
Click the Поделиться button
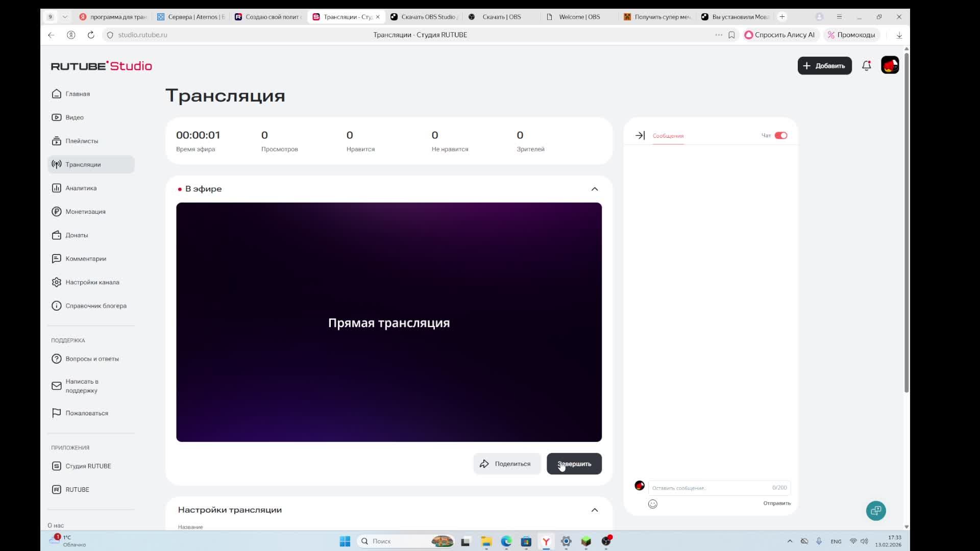pyautogui.click(x=506, y=464)
